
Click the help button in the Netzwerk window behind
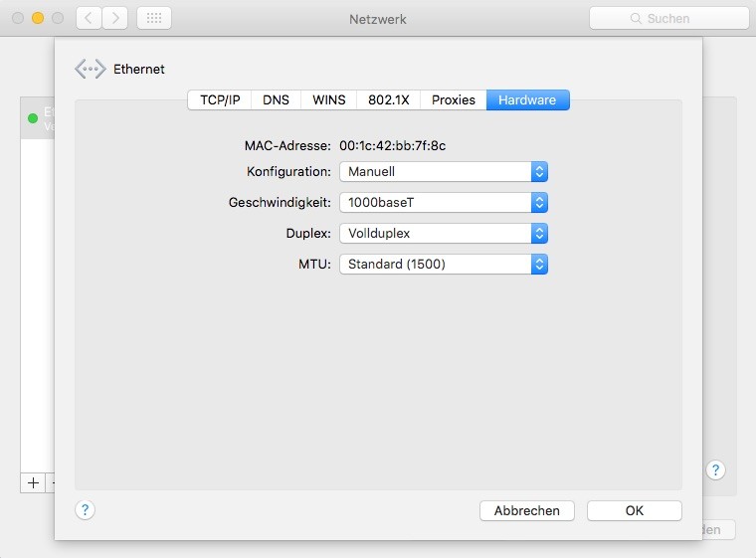(715, 469)
